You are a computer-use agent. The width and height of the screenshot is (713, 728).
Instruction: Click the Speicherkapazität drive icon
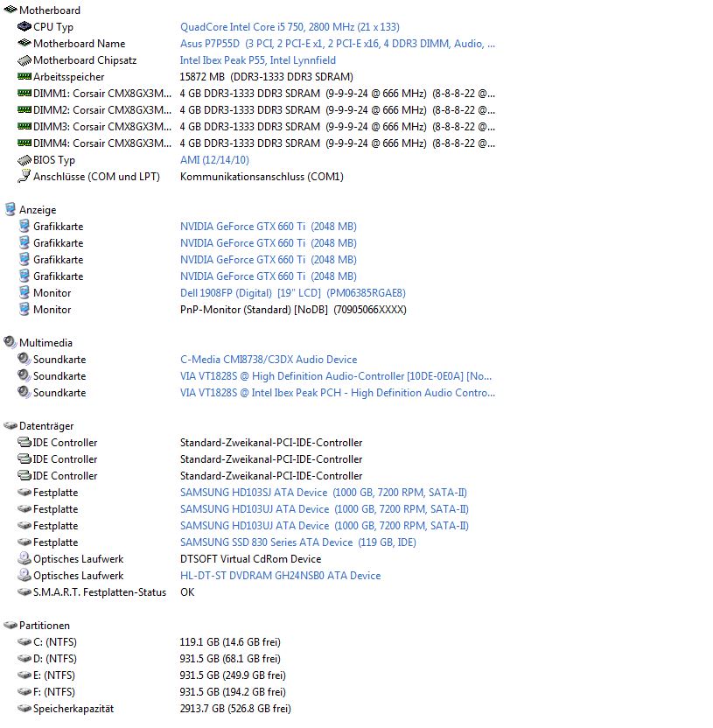click(24, 708)
